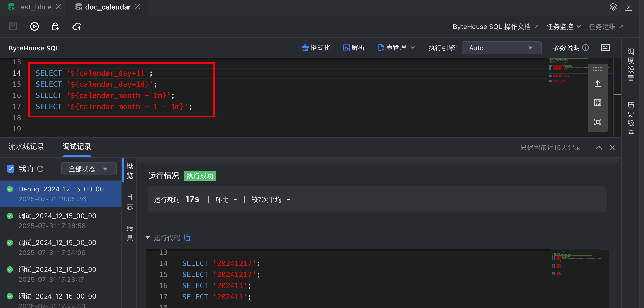Click the run query play icon
This screenshot has height=308, width=644.
pyautogui.click(x=34, y=27)
